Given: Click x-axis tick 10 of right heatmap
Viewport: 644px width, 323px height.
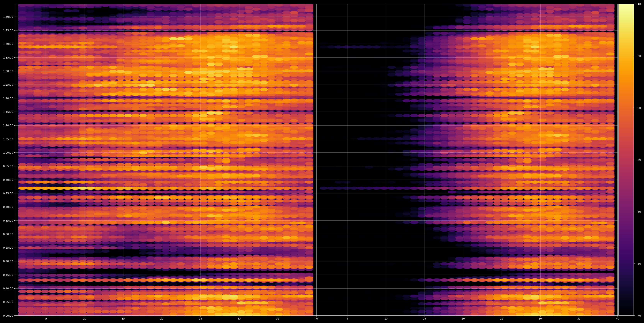Looking at the screenshot, I should (x=386, y=319).
